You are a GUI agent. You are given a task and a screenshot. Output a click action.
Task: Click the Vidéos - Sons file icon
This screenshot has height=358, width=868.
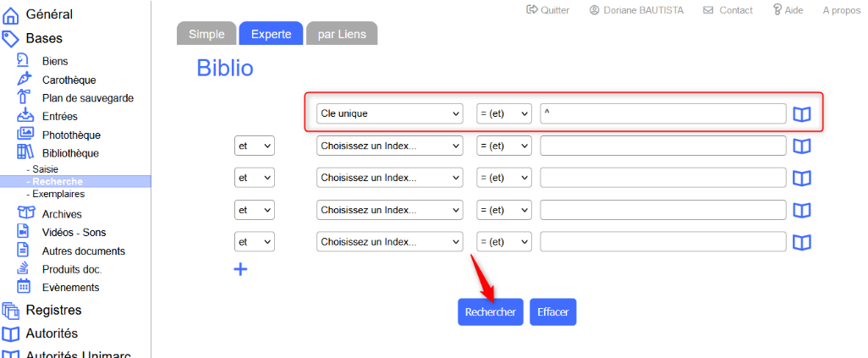(25, 232)
